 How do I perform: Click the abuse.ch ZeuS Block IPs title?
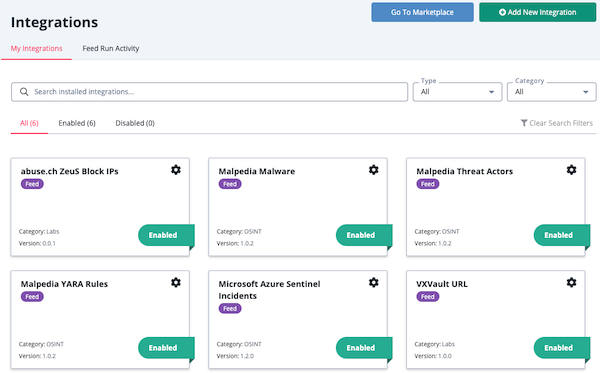[70, 171]
